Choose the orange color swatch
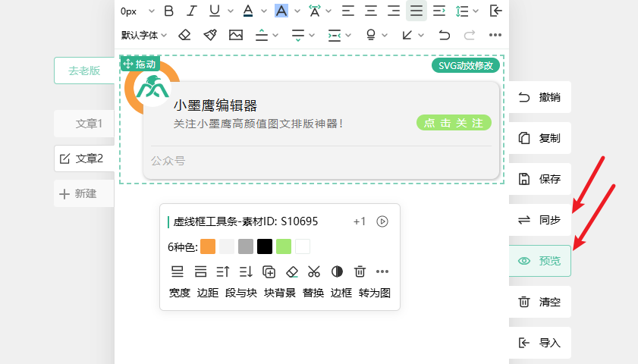 click(x=208, y=246)
